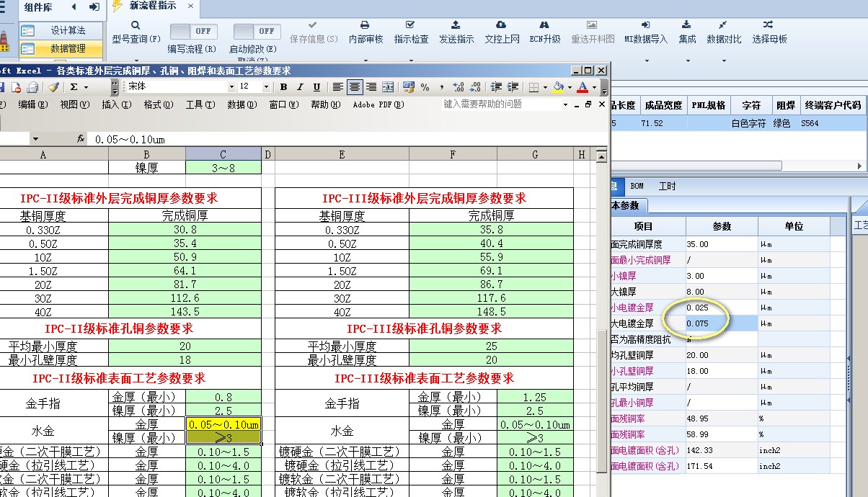This screenshot has height=497, width=868.
Task: Open Excel 视图 menu
Action: (x=74, y=105)
